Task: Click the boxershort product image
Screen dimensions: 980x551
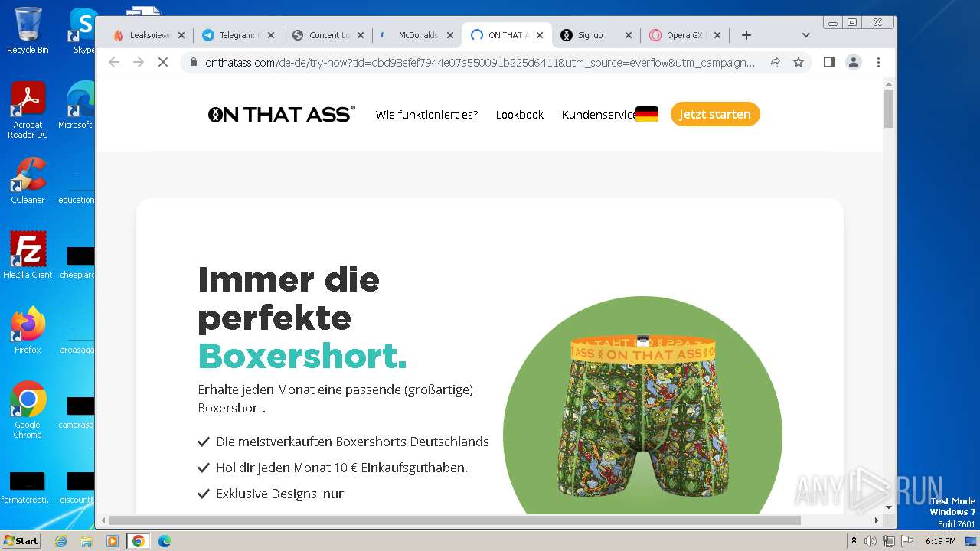Action: pyautogui.click(x=642, y=417)
